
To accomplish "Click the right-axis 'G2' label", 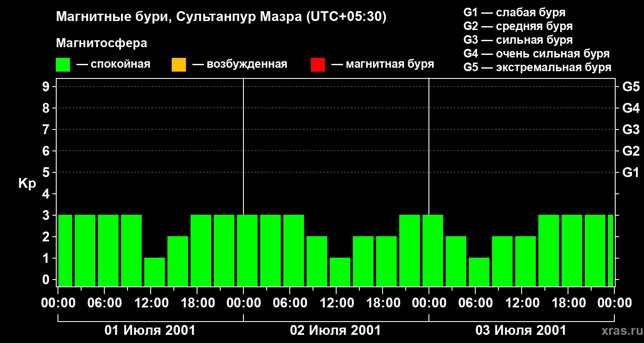I will coord(631,151).
